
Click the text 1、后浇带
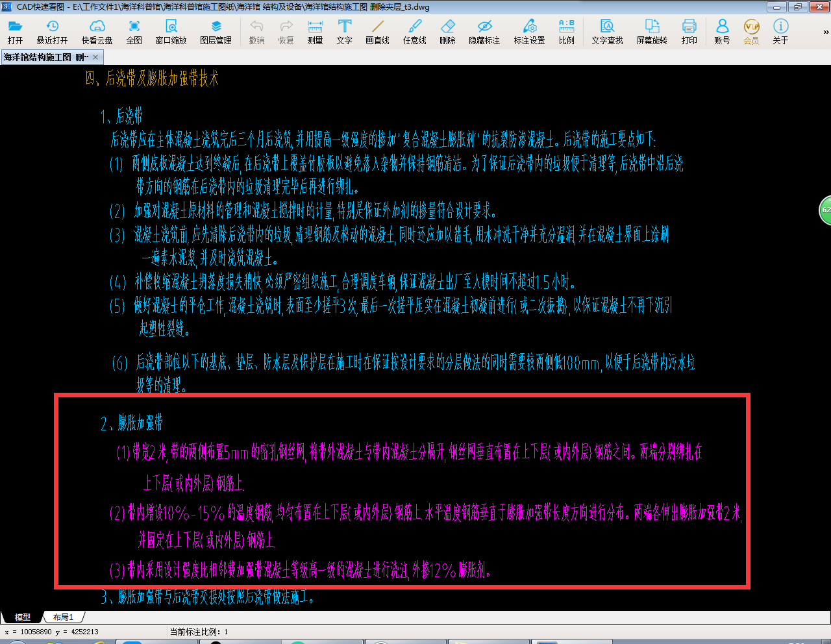pyautogui.click(x=121, y=117)
